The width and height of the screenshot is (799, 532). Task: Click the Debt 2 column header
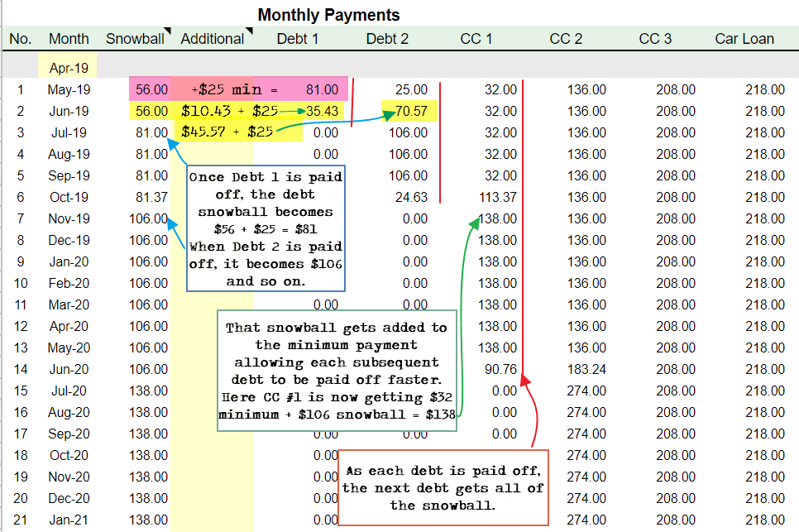[387, 39]
